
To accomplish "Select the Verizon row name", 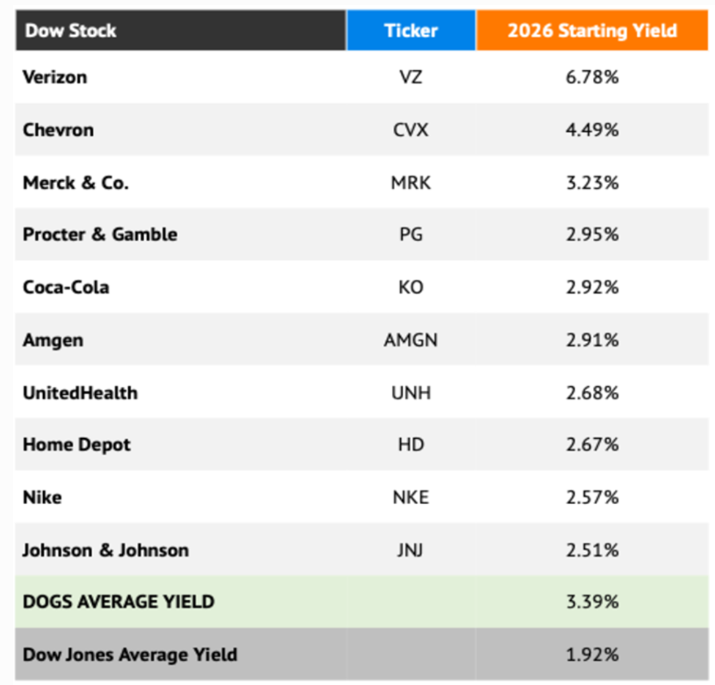I will point(55,77).
